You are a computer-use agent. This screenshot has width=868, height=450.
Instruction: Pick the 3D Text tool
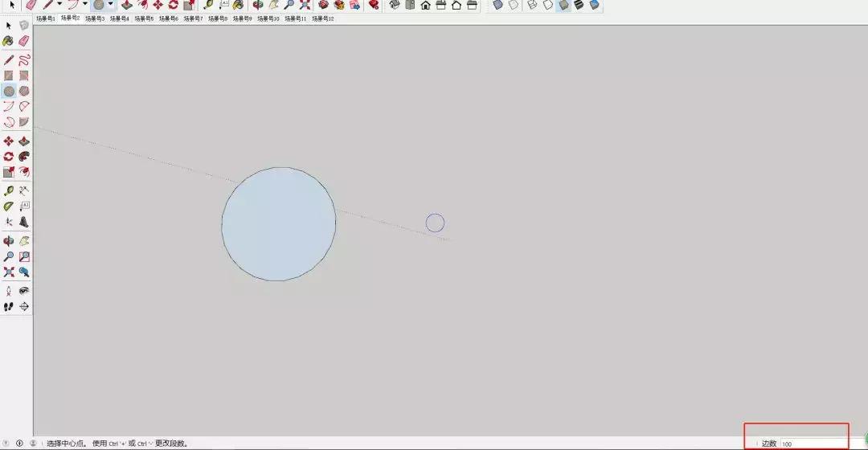pyautogui.click(x=24, y=222)
